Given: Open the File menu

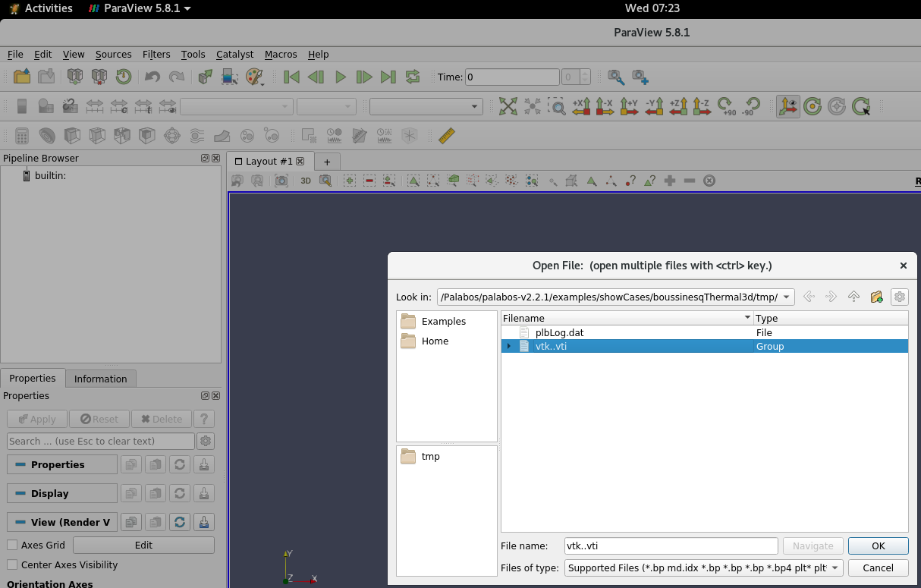Looking at the screenshot, I should [x=15, y=54].
